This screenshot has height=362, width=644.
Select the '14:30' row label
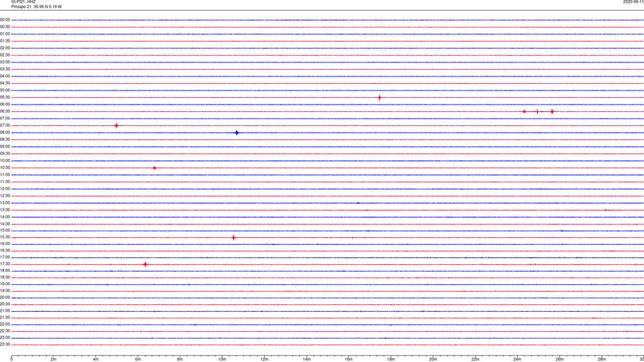click(5, 224)
